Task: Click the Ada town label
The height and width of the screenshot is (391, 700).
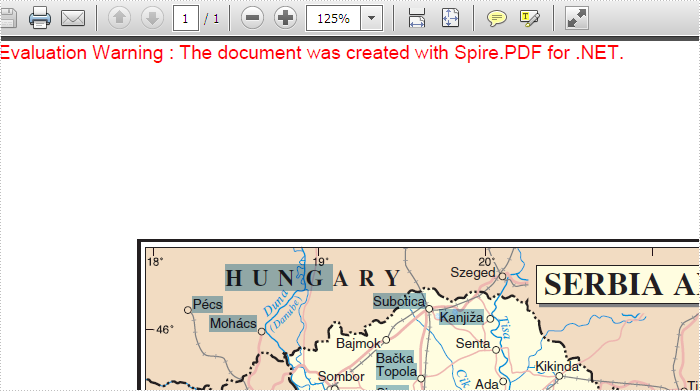Action: click(487, 384)
